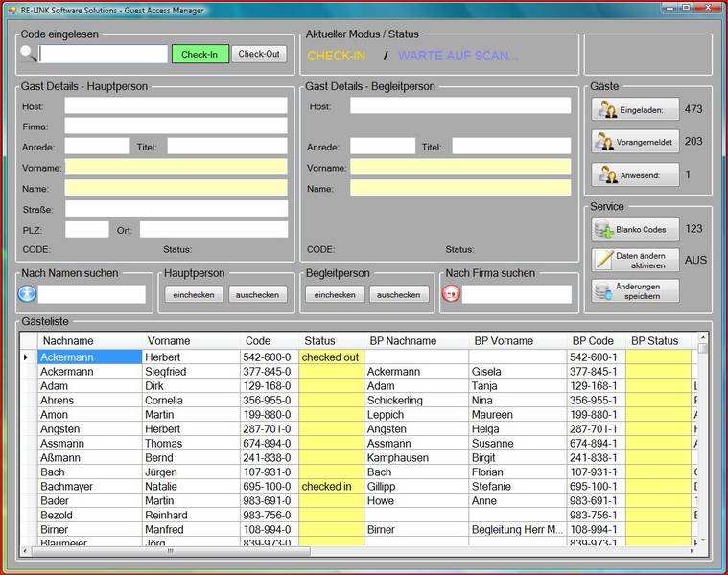Viewport: 728px width, 575px height.
Task: Select the Nachname cell 'Bachmayer'
Action: pyautogui.click(x=90, y=487)
